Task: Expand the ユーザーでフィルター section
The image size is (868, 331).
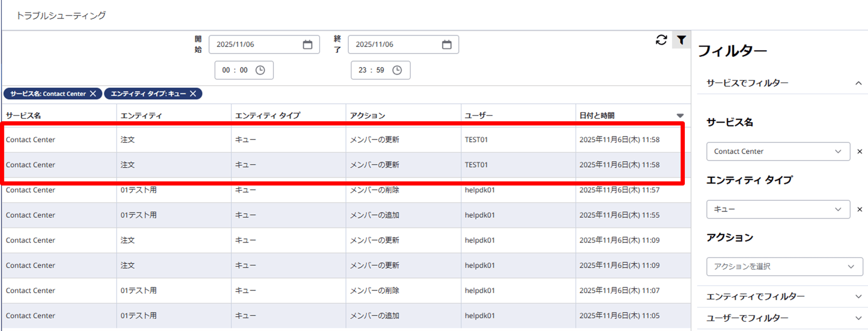Action: click(858, 318)
